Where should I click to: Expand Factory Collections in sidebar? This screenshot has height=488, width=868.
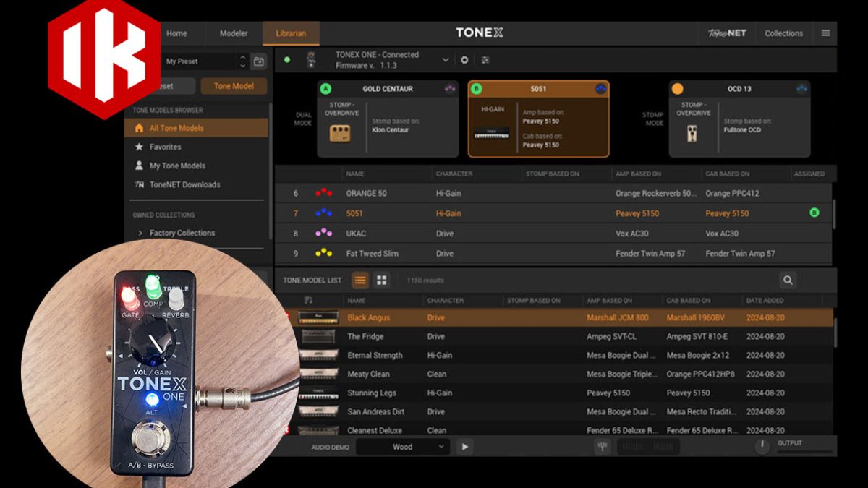140,233
